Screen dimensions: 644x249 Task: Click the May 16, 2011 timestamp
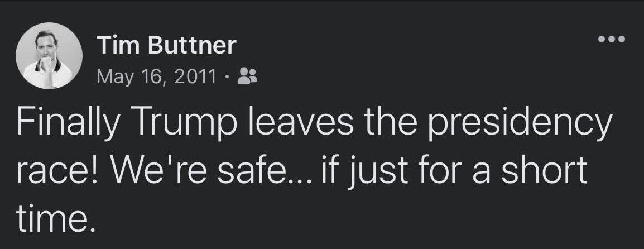pyautogui.click(x=156, y=76)
